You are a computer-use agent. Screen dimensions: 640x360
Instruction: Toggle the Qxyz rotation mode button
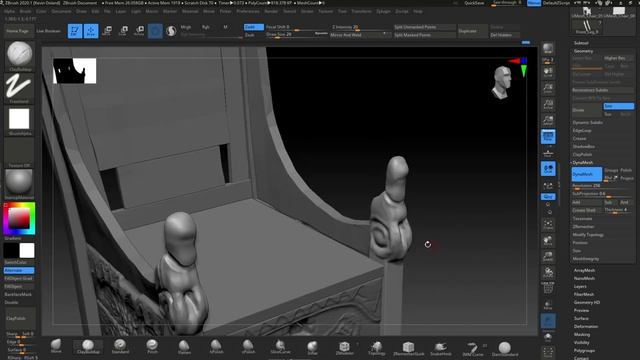click(548, 196)
